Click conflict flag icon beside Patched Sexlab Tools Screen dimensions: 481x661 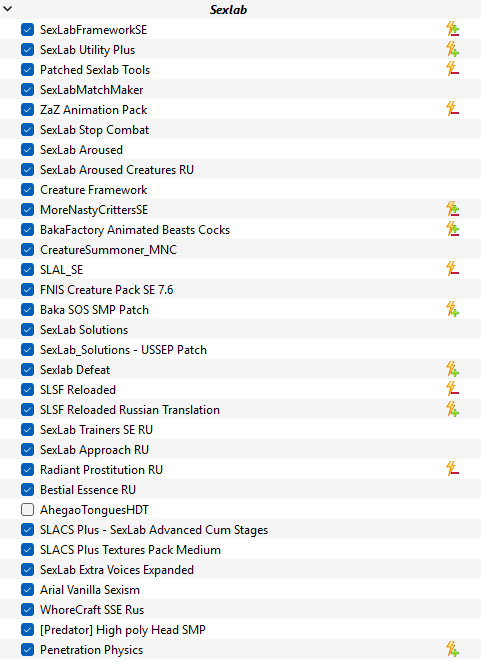click(x=452, y=70)
